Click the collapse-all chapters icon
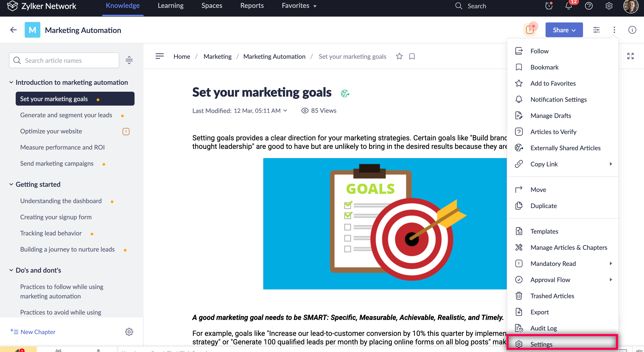Image resolution: width=644 pixels, height=352 pixels. click(129, 60)
